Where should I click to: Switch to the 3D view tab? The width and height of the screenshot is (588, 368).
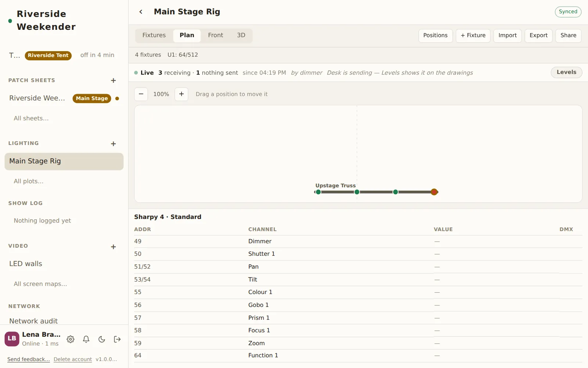(241, 35)
